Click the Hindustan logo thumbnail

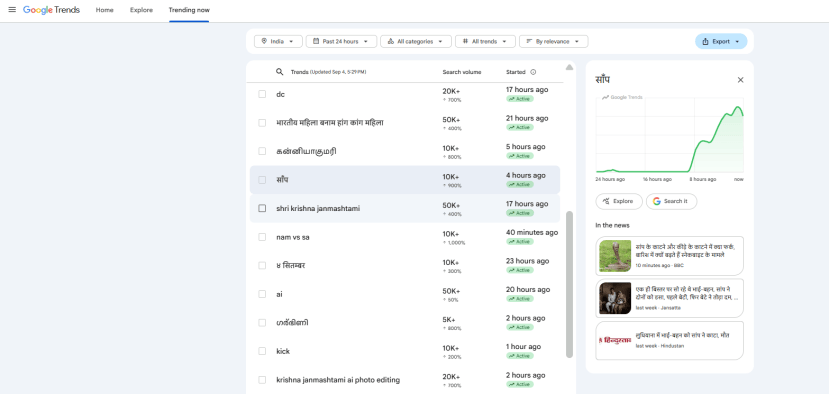pos(615,341)
